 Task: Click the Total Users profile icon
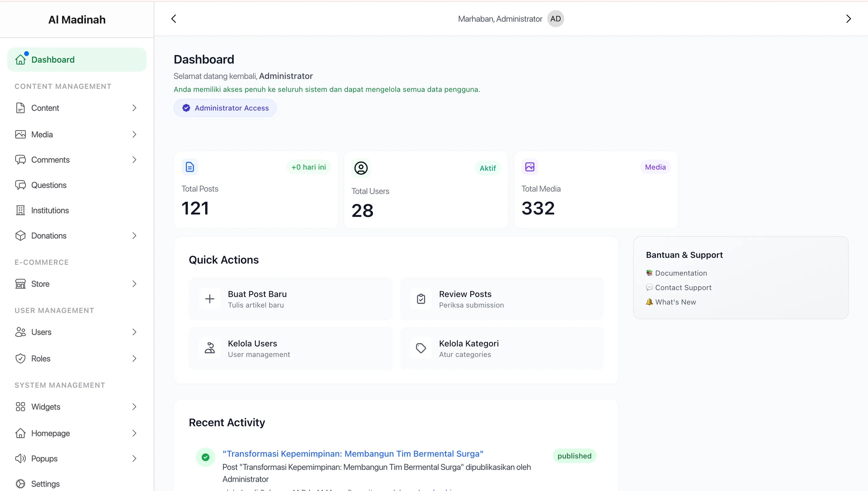click(361, 168)
